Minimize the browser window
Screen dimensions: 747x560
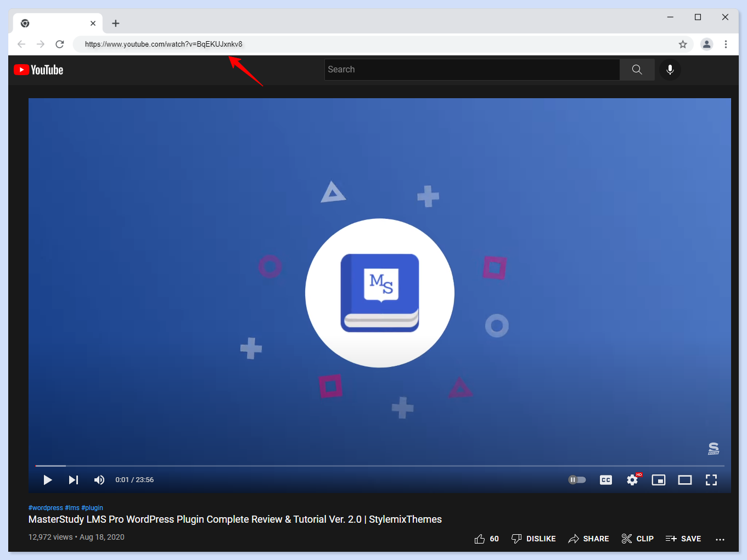(670, 17)
